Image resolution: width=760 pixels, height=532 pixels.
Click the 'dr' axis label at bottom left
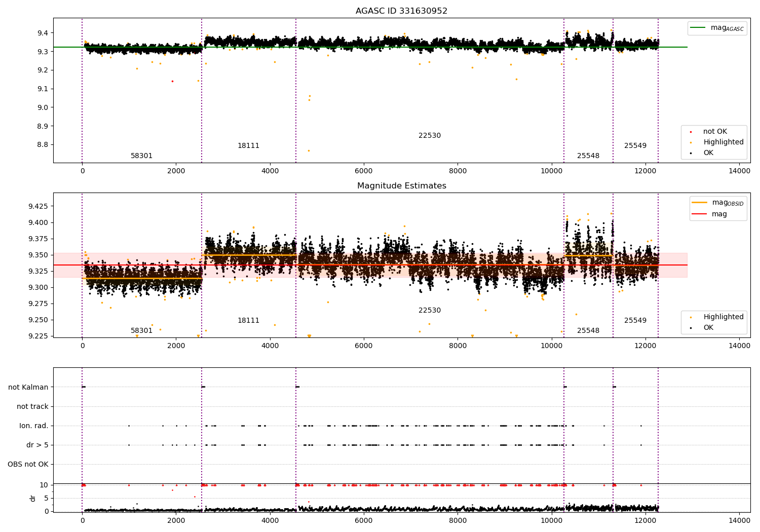point(33,498)
